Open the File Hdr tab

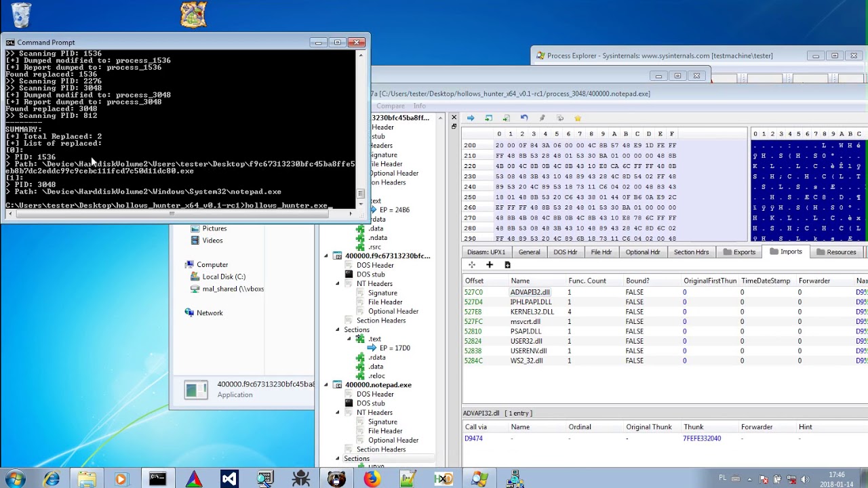[x=601, y=252]
